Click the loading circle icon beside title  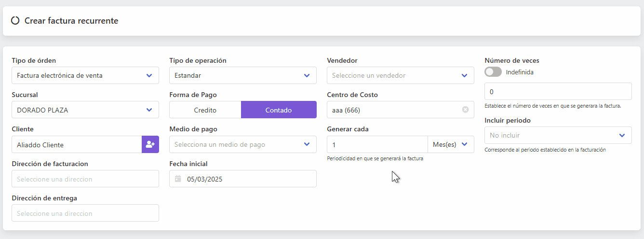[15, 21]
